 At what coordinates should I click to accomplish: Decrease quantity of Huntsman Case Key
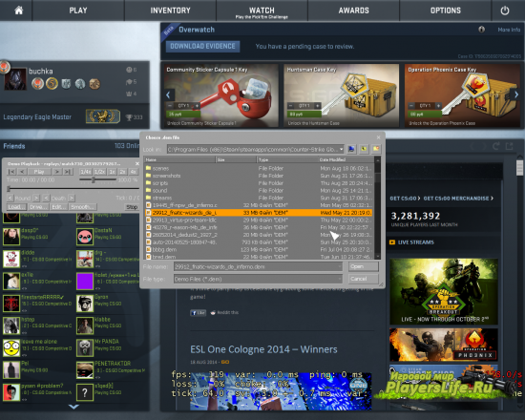pos(290,106)
